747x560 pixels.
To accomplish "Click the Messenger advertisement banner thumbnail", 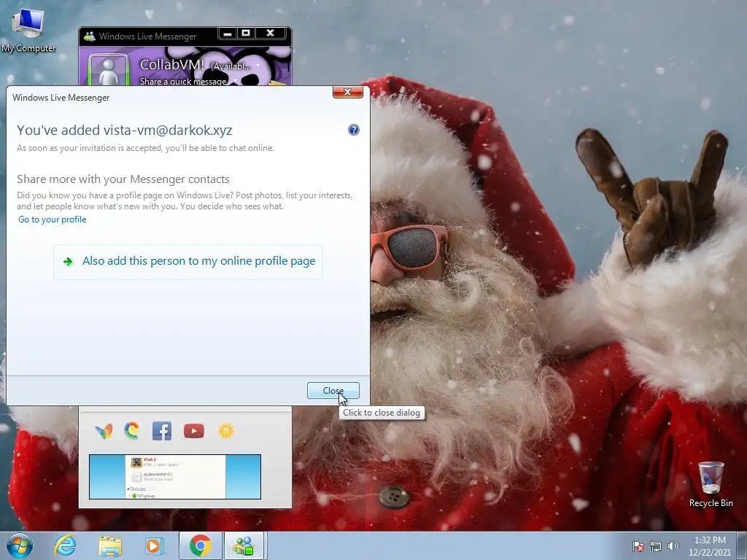I will coord(175,477).
